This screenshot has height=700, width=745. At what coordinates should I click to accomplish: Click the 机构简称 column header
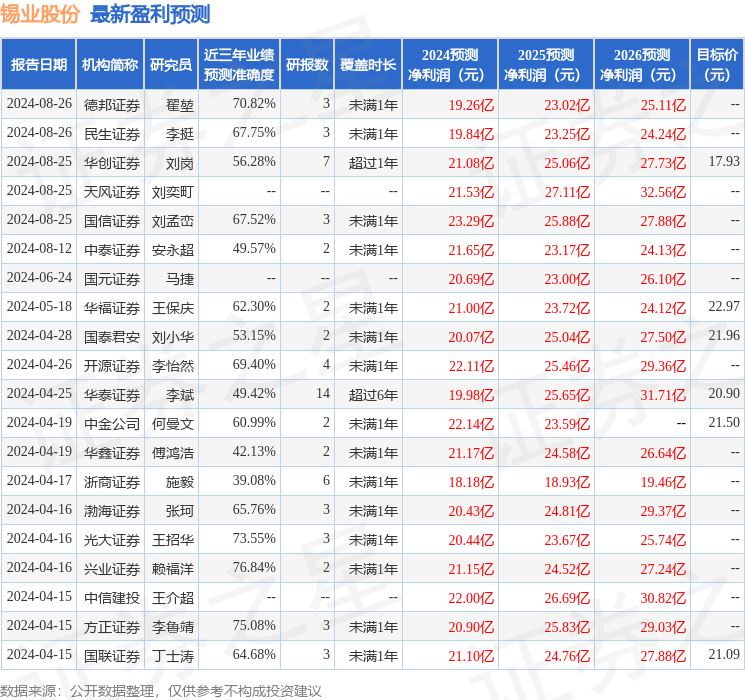point(110,65)
